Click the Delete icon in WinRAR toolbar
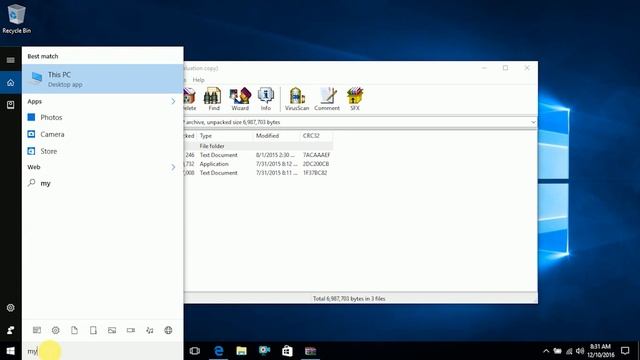The width and height of the screenshot is (640, 360). (x=189, y=99)
